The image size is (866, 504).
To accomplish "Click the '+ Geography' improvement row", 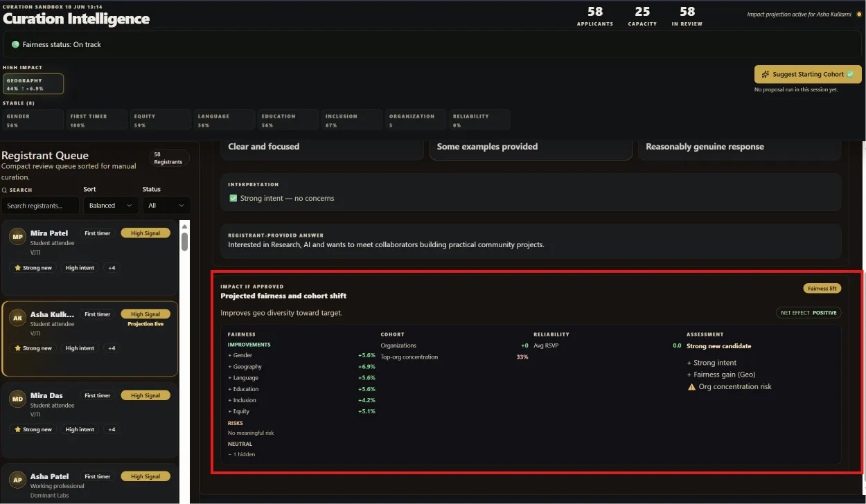I will [301, 366].
